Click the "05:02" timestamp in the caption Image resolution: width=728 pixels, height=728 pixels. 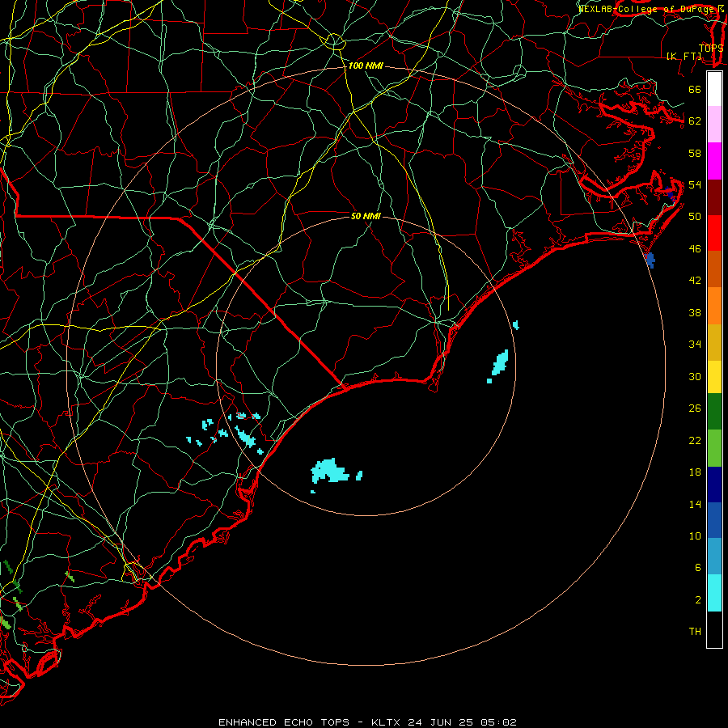pyautogui.click(x=498, y=722)
